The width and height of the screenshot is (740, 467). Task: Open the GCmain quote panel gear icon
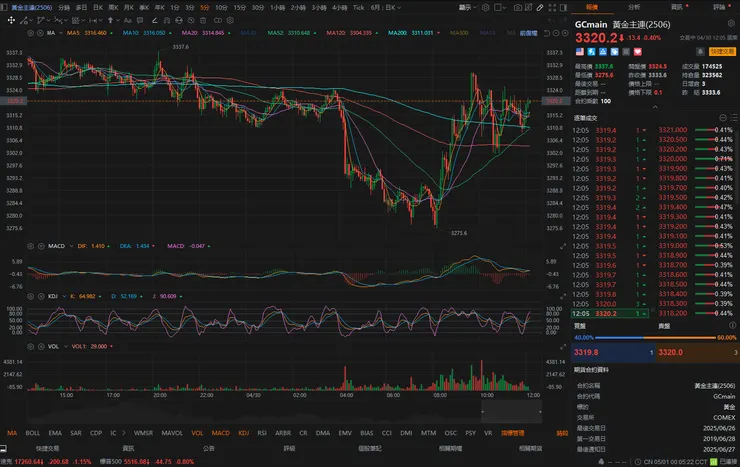(x=732, y=24)
